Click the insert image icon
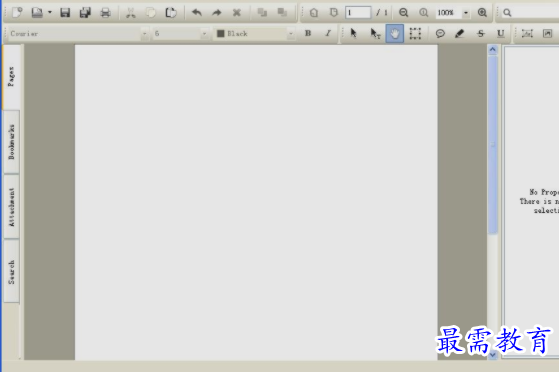Viewport: 559px width, 372px height. pyautogui.click(x=547, y=34)
